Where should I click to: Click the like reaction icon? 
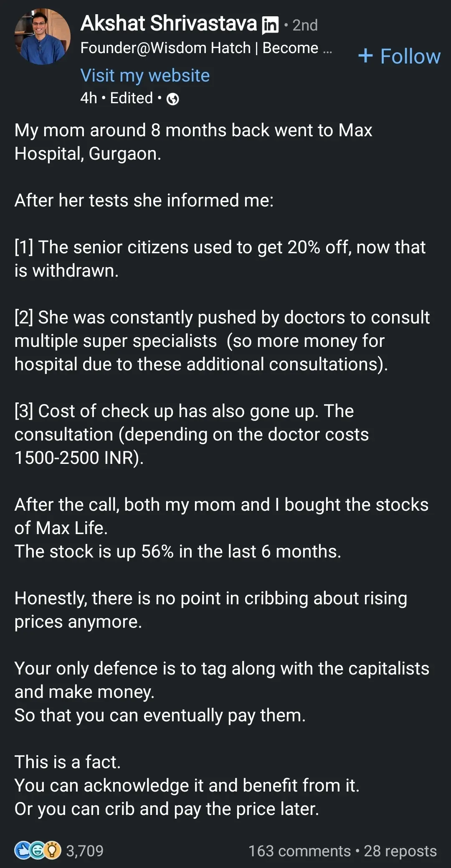pos(23,850)
